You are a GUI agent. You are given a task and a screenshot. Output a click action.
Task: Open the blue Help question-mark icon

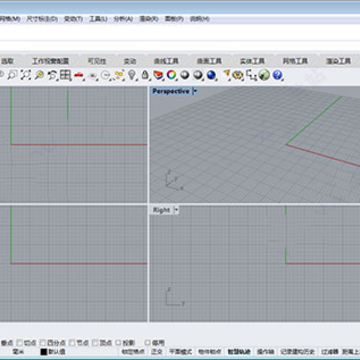point(277,75)
